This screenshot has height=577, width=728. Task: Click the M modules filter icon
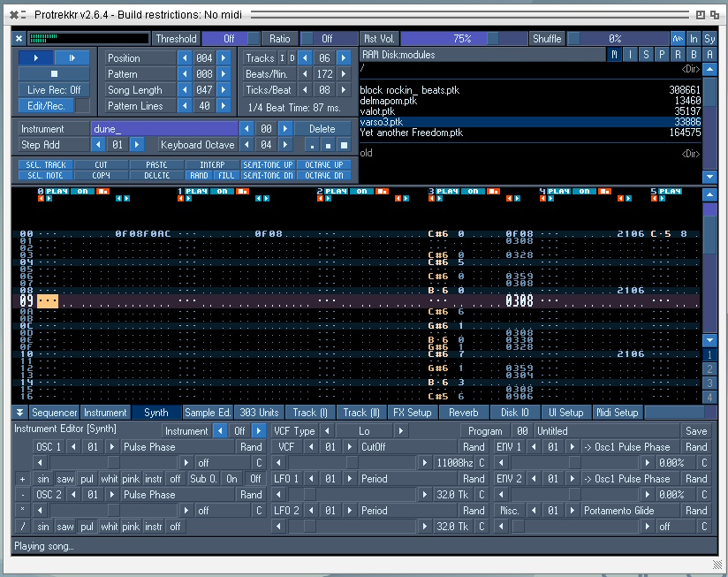point(615,55)
